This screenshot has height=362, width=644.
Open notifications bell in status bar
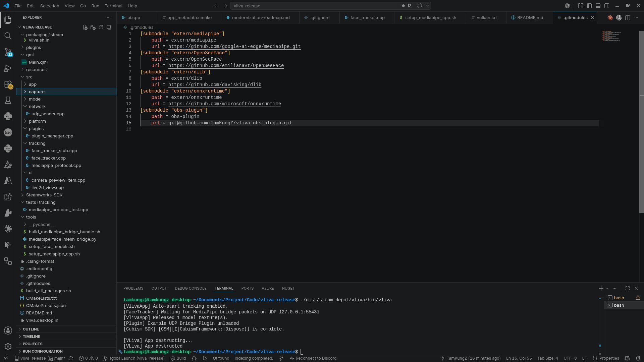(638, 358)
